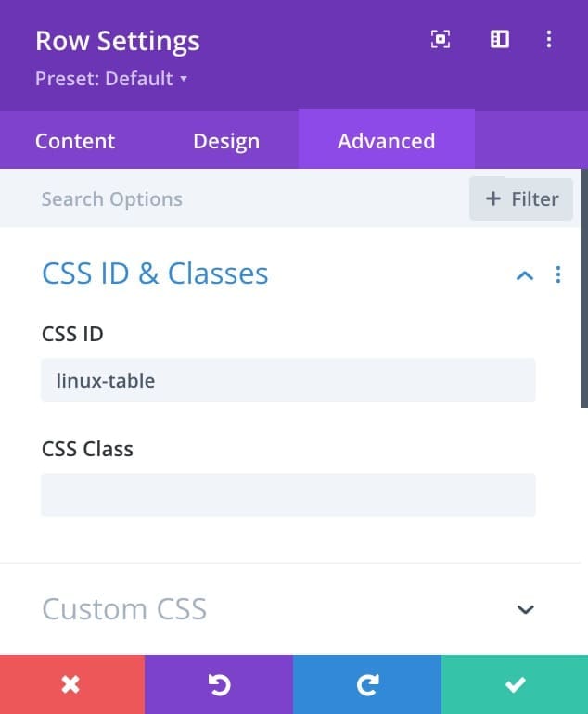The image size is (588, 714).
Task: Open the Row Settings three-dot menu
Action: [x=549, y=39]
